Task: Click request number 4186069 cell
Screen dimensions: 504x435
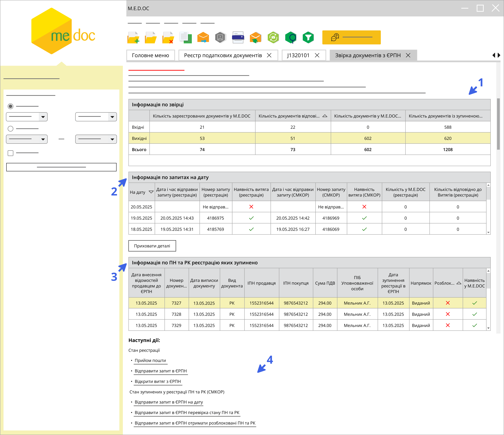Action: [331, 229]
